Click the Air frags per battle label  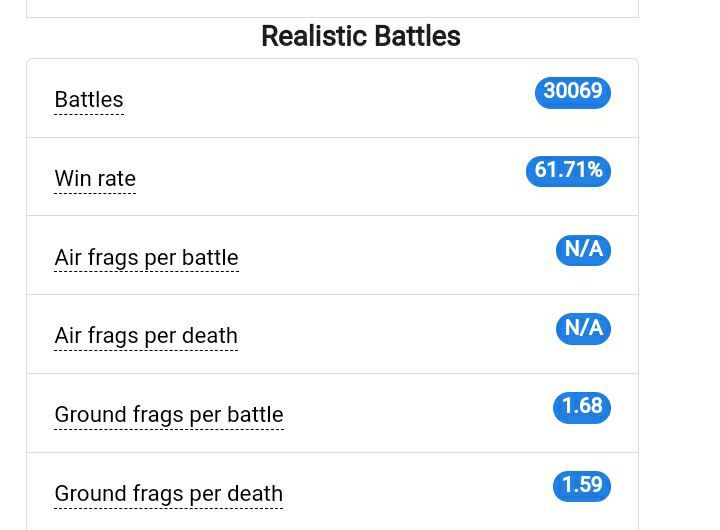(x=146, y=257)
